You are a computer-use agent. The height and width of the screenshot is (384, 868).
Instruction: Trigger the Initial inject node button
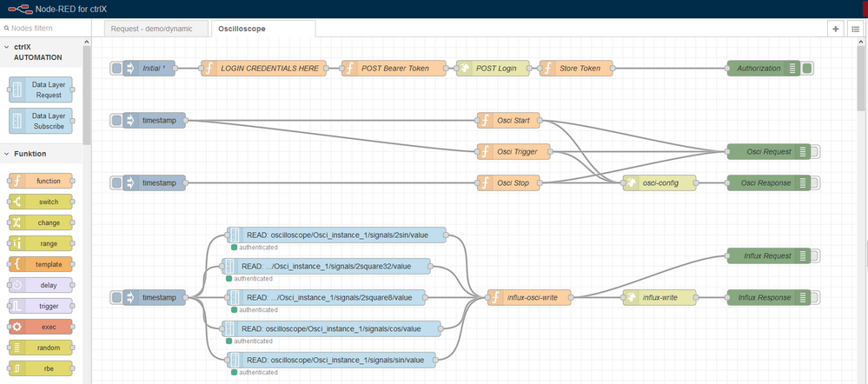pyautogui.click(x=117, y=68)
